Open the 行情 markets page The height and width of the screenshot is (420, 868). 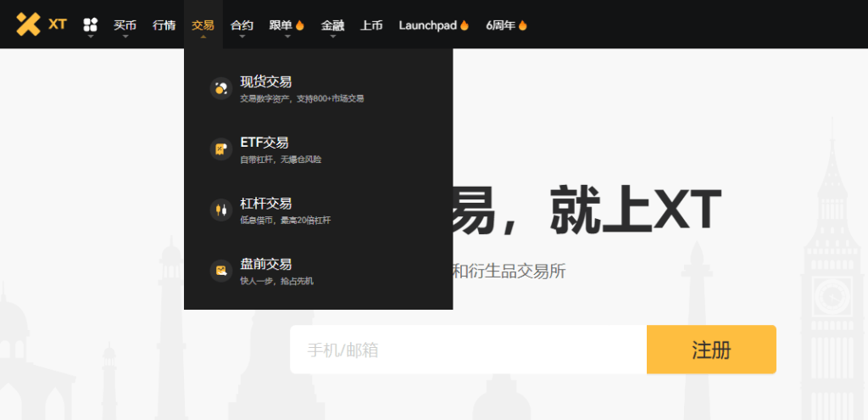point(164,25)
